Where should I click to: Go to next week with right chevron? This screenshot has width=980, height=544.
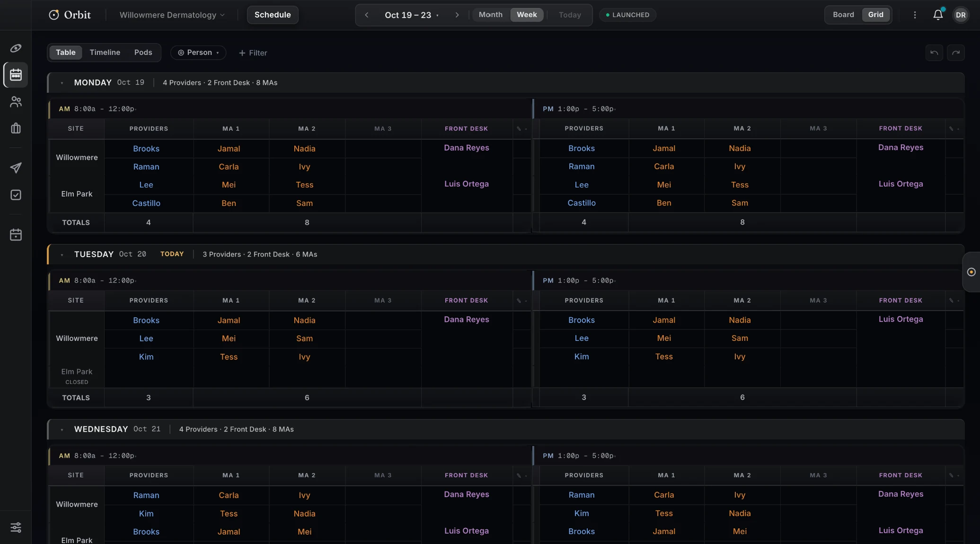tap(457, 15)
